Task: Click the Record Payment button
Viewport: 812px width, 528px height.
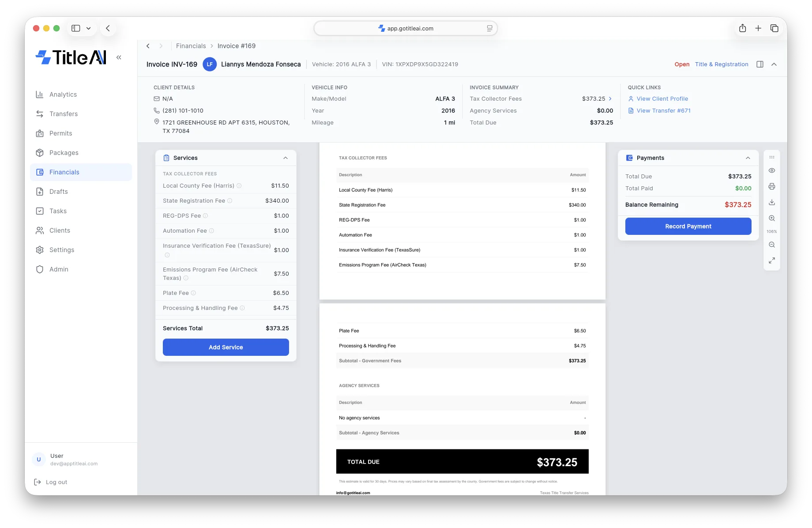Action: (x=688, y=226)
